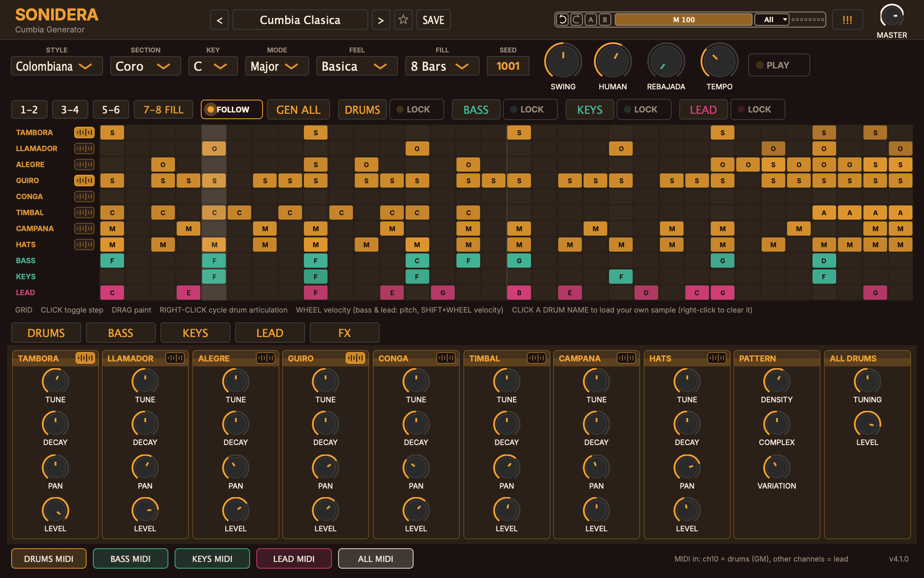
Task: Open the LEAD tab above the drum panels
Action: click(x=270, y=333)
